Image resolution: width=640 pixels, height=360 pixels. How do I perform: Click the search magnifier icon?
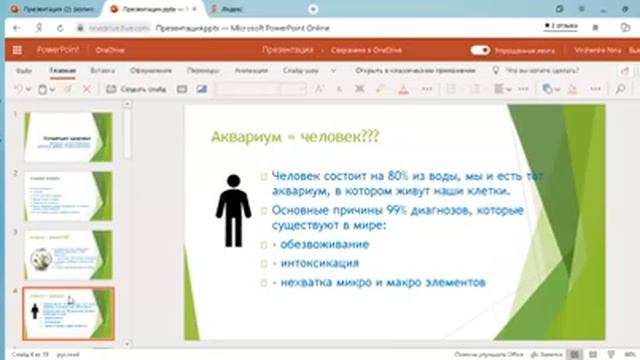(620, 89)
